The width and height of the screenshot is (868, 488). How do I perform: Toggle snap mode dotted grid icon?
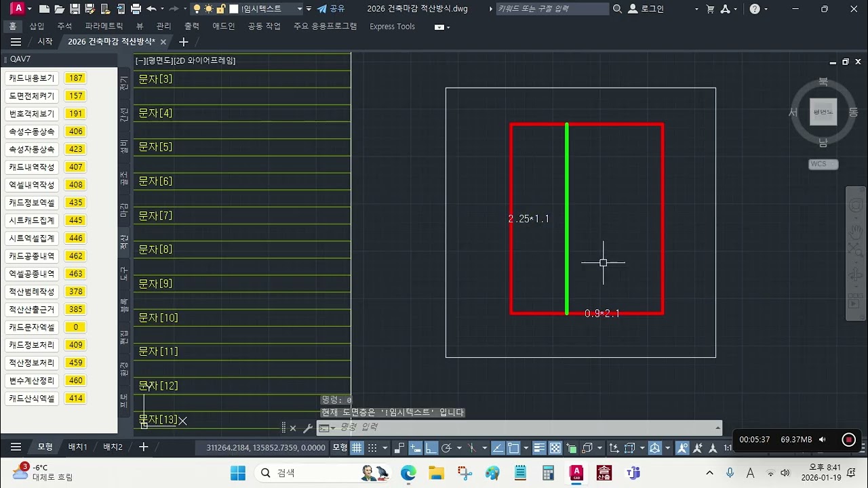[x=372, y=448]
